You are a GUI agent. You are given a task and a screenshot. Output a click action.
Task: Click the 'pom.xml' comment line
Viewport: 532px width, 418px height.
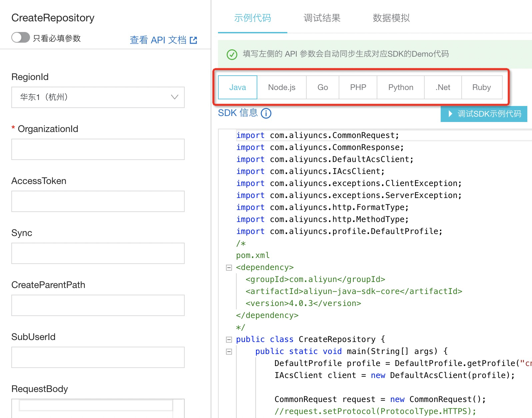253,255
